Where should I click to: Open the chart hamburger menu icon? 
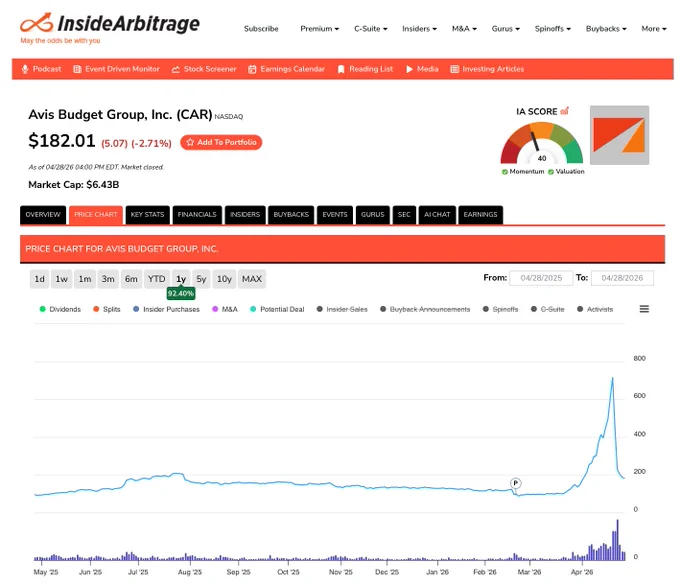(x=644, y=309)
